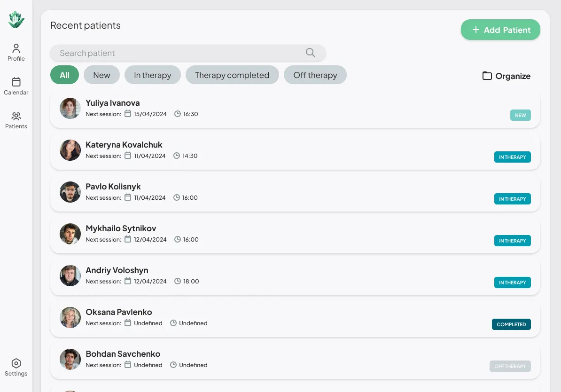561x392 pixels.
Task: Click IN THERAPY badge for Kateryna Kovalchuk
Action: tap(512, 157)
